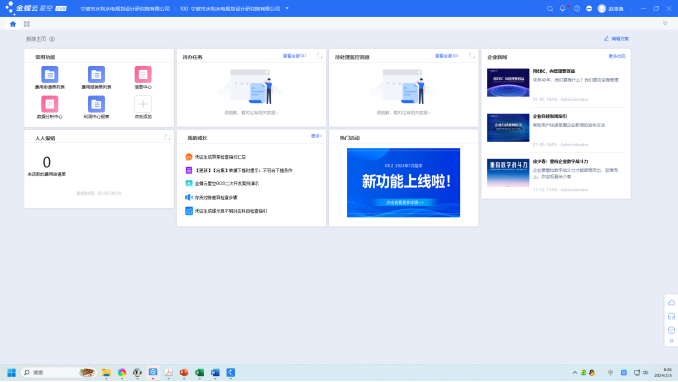Open the user account menu beside the avatar
Image resolution: width=678 pixels, height=382 pixels.
(611, 9)
